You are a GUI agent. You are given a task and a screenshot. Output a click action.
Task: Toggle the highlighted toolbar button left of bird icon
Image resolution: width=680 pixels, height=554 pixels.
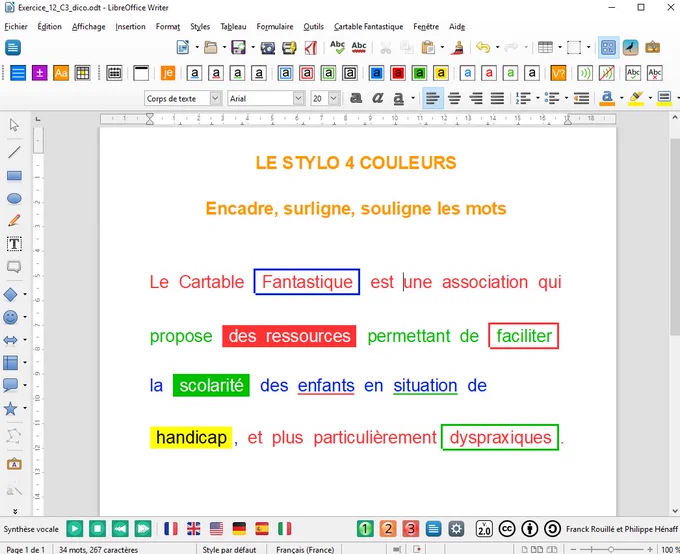[608, 47]
